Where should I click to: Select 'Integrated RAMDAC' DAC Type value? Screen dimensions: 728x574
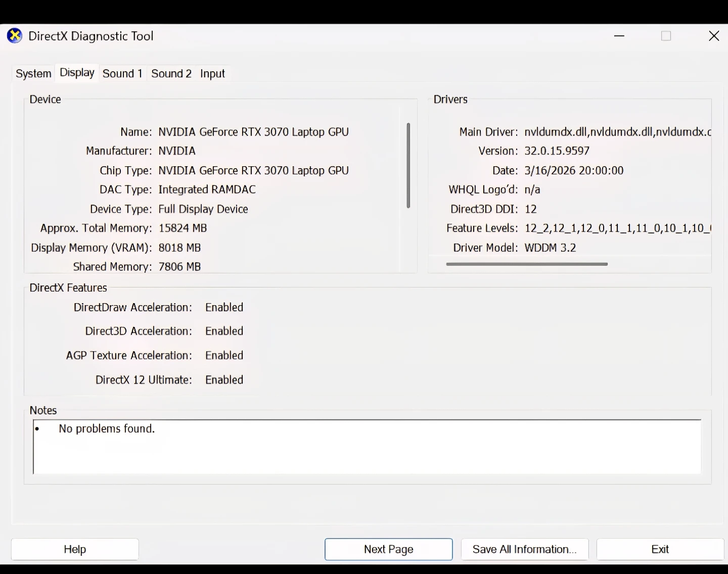(207, 189)
